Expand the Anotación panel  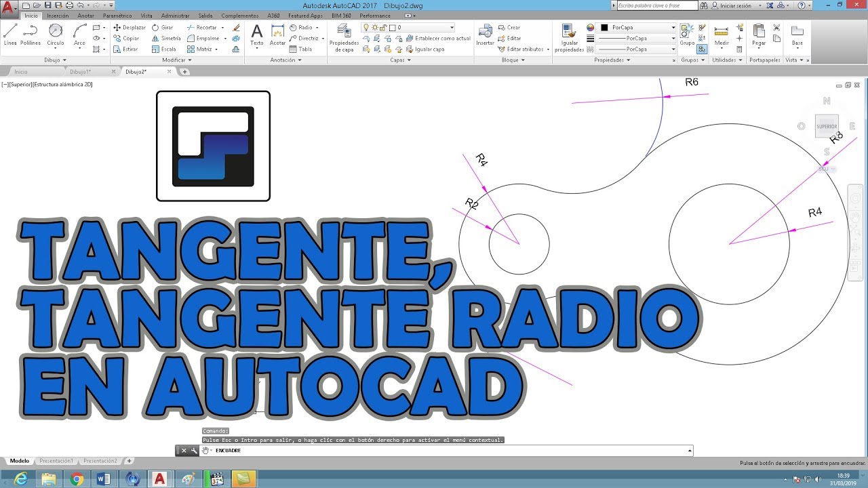[x=285, y=60]
